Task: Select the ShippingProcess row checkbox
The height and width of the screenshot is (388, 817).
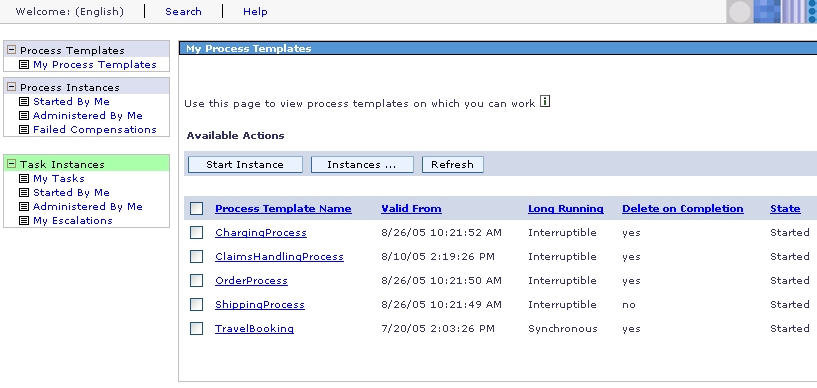Action: (x=196, y=305)
